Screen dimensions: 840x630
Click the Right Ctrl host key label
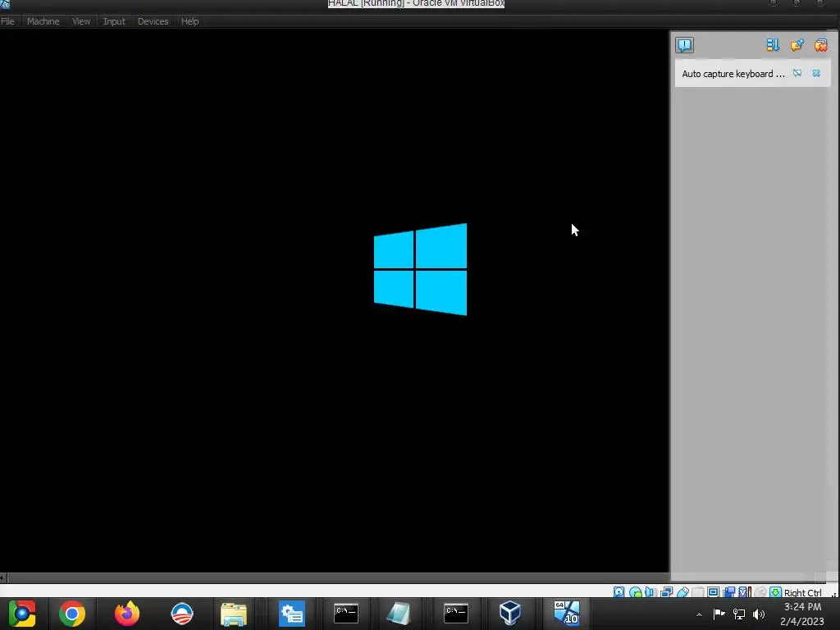pyautogui.click(x=802, y=592)
